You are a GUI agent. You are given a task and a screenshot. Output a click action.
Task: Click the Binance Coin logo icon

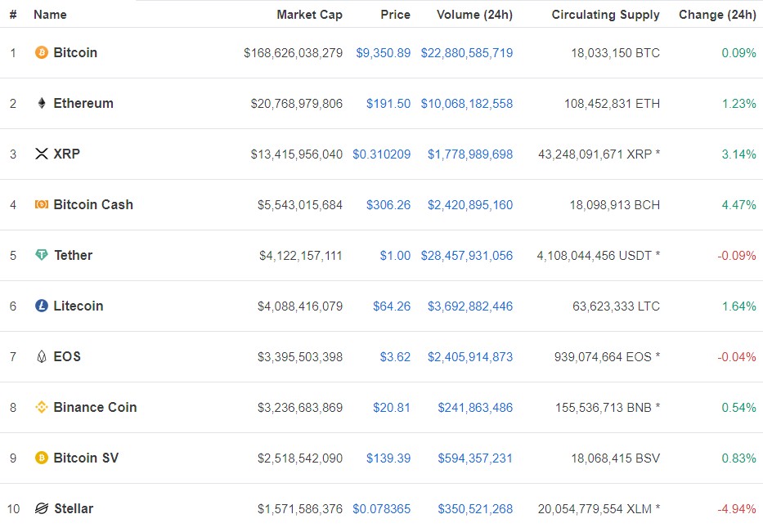point(42,407)
